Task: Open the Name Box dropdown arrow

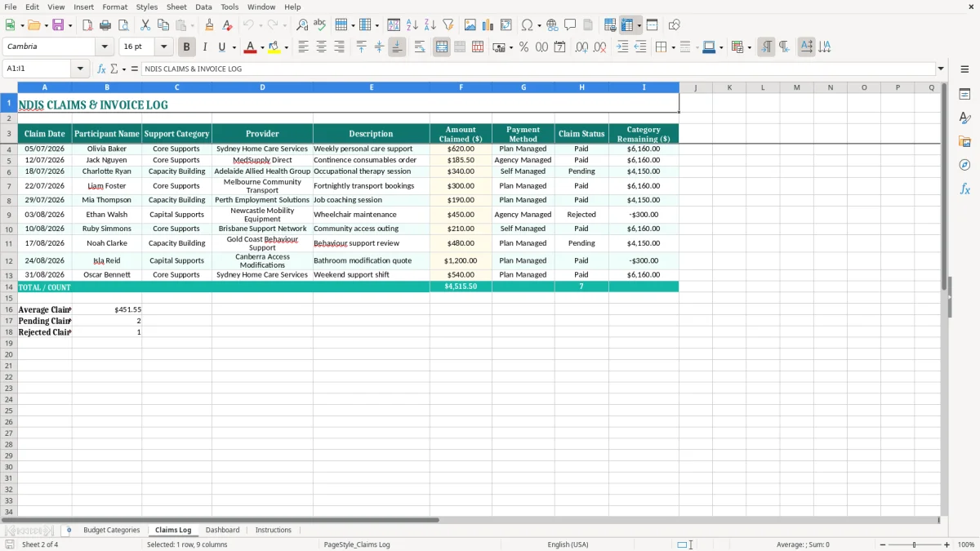Action: click(x=80, y=69)
